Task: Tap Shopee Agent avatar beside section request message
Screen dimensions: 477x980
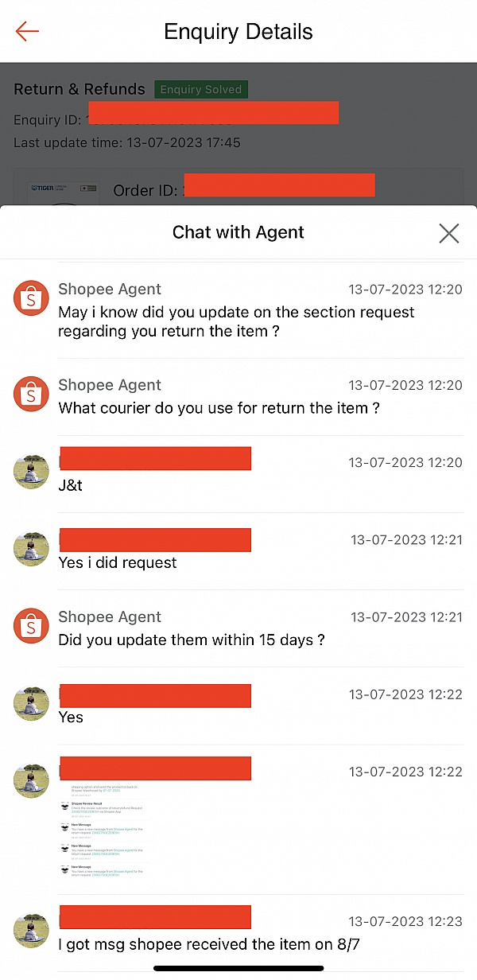Action: 31,298
